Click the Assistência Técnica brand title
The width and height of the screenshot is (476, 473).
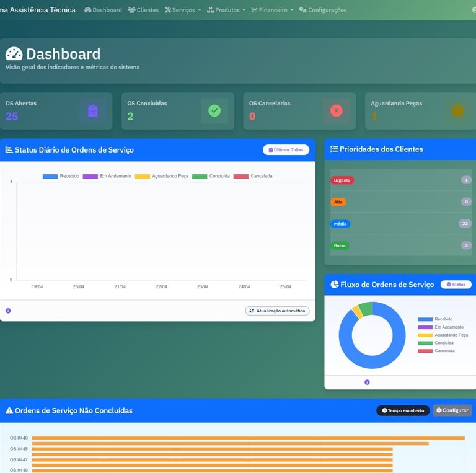38,10
